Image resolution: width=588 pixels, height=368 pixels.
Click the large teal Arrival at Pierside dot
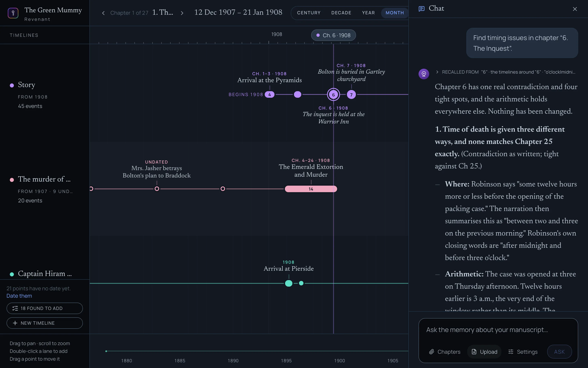[x=289, y=283]
